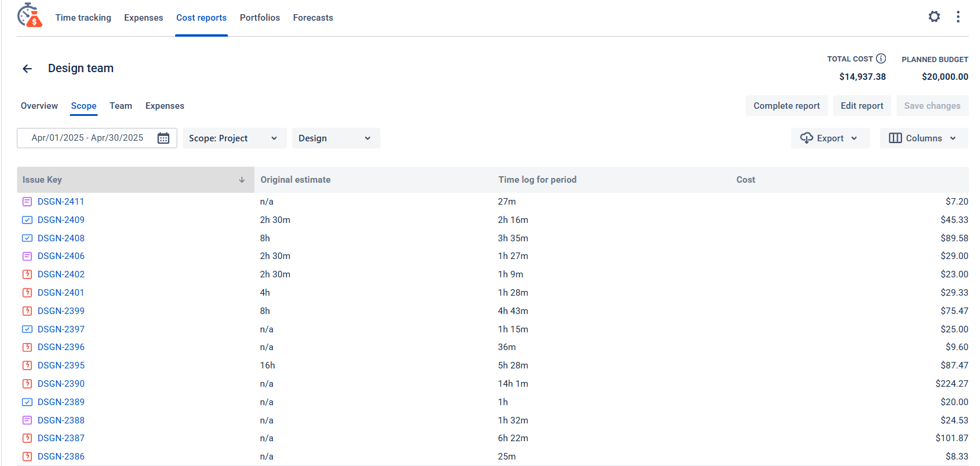Click the bug icon beside DSGN-2402
This screenshot has height=466, width=980.
point(27,274)
